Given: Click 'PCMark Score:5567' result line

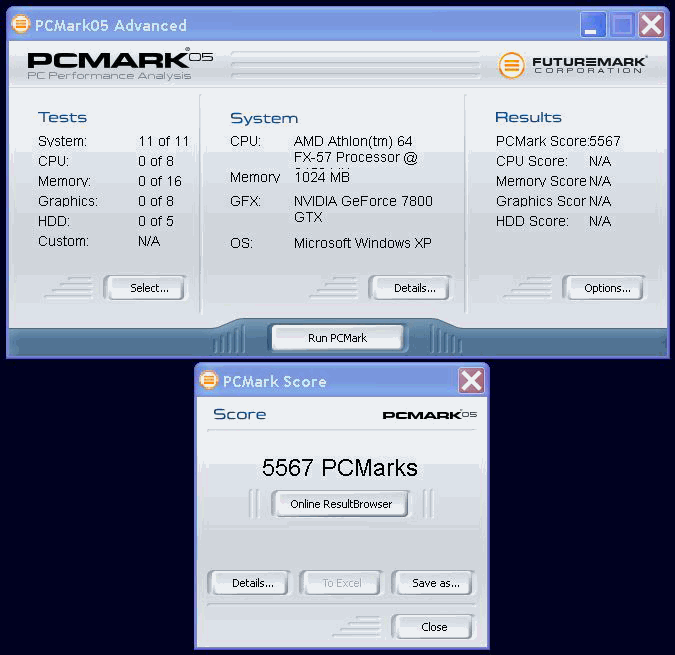Looking at the screenshot, I should pos(558,141).
